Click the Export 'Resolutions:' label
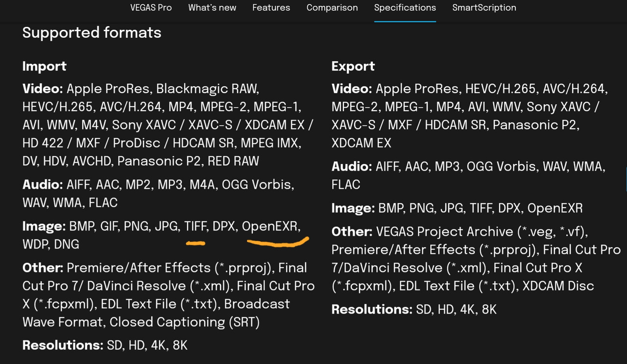Viewport: 627px width, 364px height. click(x=372, y=310)
